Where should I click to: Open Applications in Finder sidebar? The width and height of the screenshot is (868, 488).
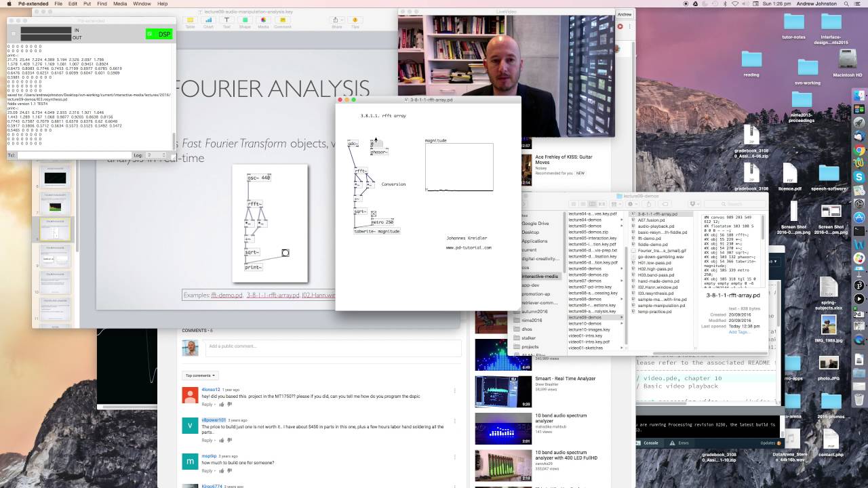pos(534,241)
